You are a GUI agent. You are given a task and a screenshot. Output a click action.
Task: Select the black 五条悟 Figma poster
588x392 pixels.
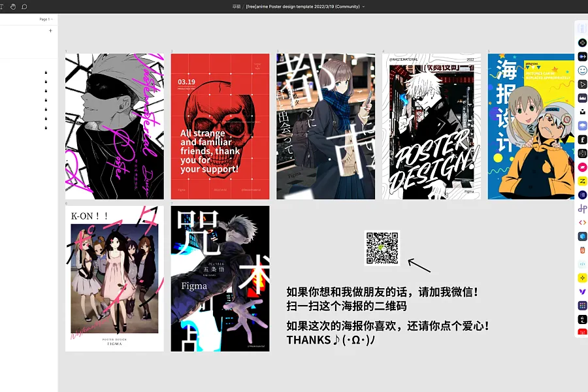(x=220, y=279)
